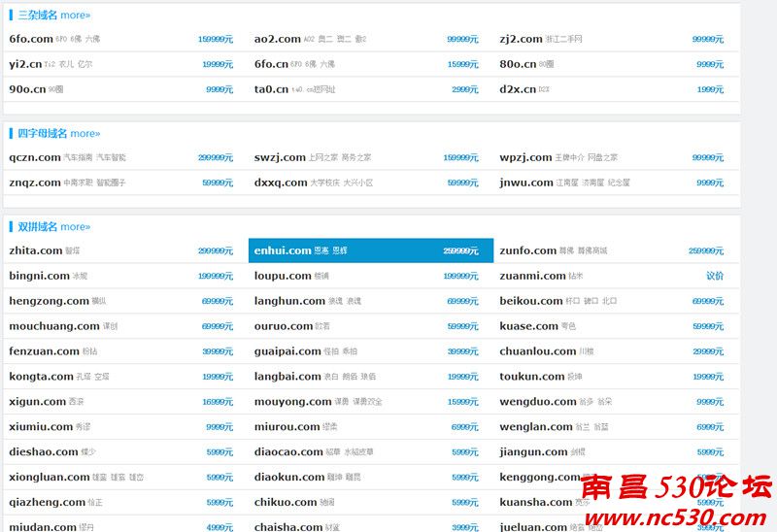This screenshot has height=532, width=777.
Task: Open the jnwu.com domain entry
Action: [526, 183]
